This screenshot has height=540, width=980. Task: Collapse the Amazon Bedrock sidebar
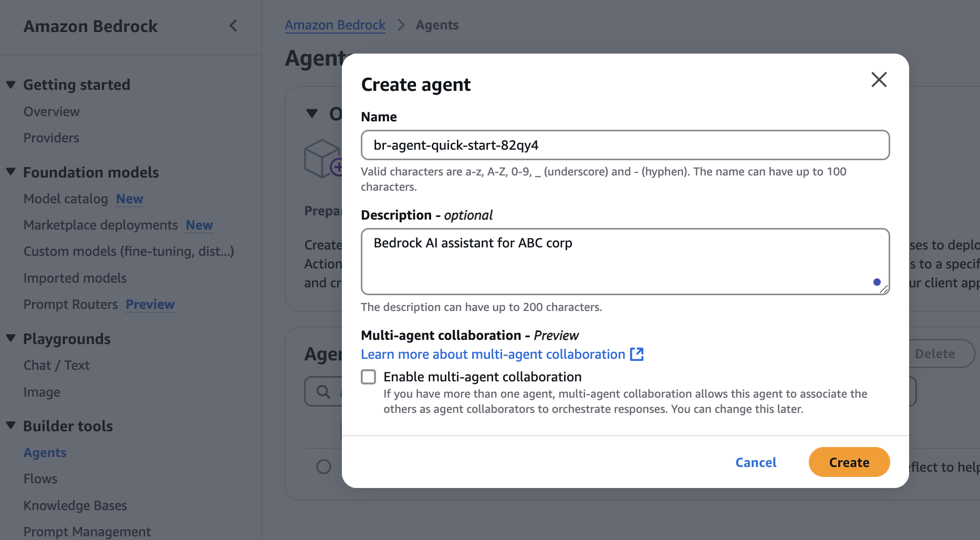pyautogui.click(x=234, y=26)
